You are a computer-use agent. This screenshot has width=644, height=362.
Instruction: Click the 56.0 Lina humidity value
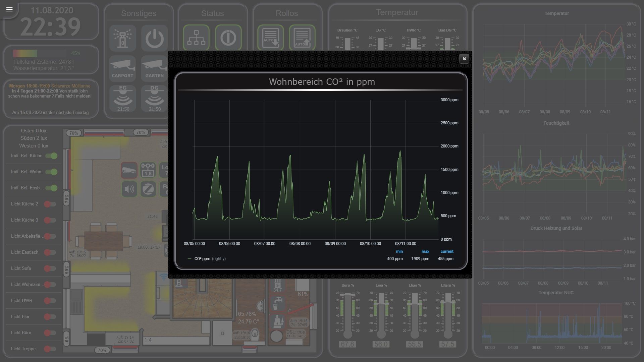381,344
